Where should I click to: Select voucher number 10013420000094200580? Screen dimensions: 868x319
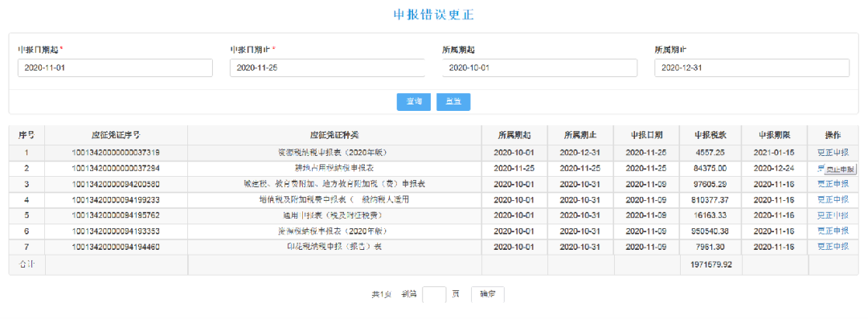[x=117, y=184]
